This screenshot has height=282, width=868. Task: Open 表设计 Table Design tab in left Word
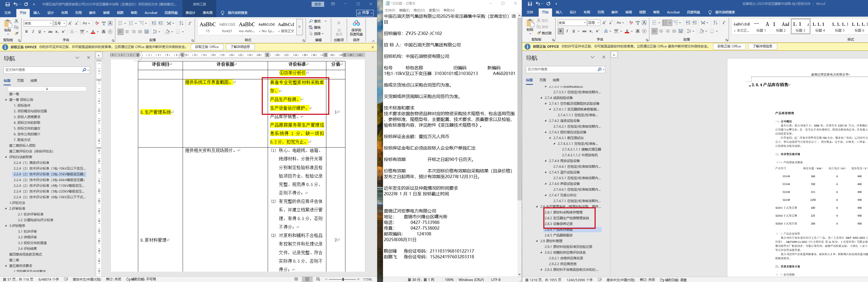point(190,13)
